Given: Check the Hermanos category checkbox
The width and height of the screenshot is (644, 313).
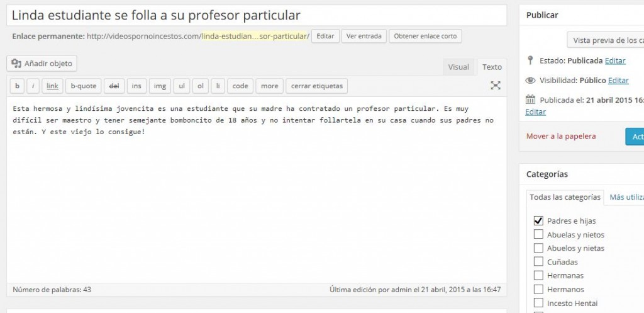Looking at the screenshot, I should coord(538,289).
